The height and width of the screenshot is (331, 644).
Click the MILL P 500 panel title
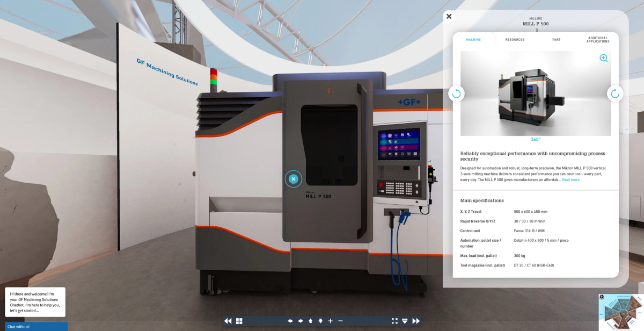coord(536,24)
